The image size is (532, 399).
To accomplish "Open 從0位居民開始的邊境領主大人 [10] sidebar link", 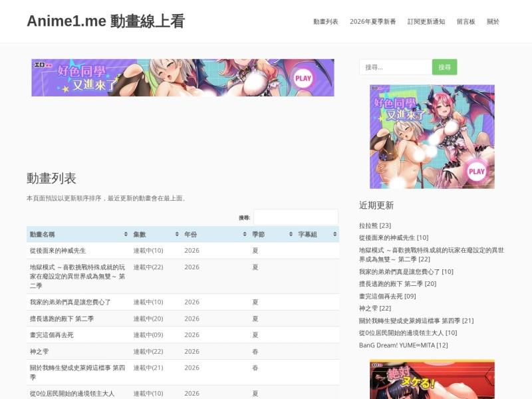I will click(408, 333).
